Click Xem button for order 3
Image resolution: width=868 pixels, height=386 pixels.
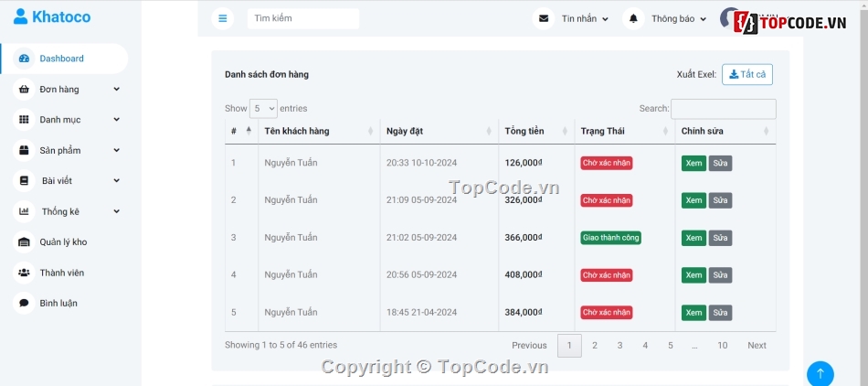tap(693, 238)
